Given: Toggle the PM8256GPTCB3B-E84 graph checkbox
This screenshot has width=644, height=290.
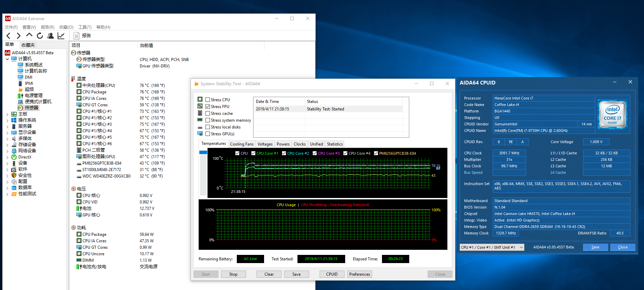Looking at the screenshot, I should click(x=376, y=153).
